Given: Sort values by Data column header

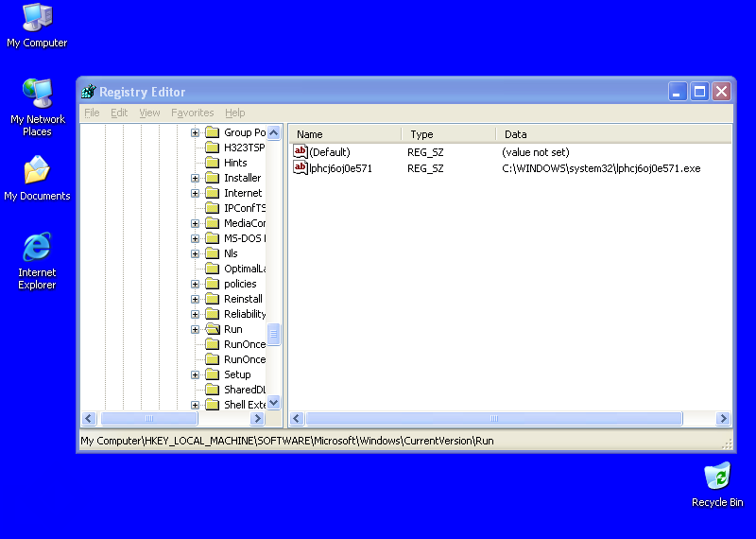Looking at the screenshot, I should (613, 134).
